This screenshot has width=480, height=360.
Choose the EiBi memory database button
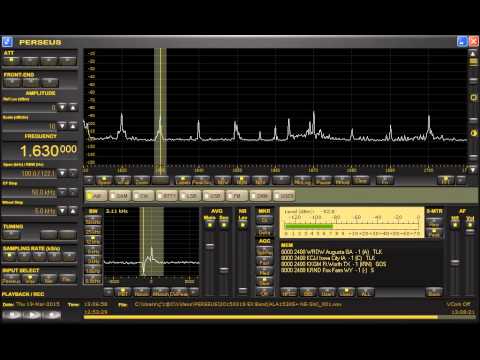(x=307, y=293)
